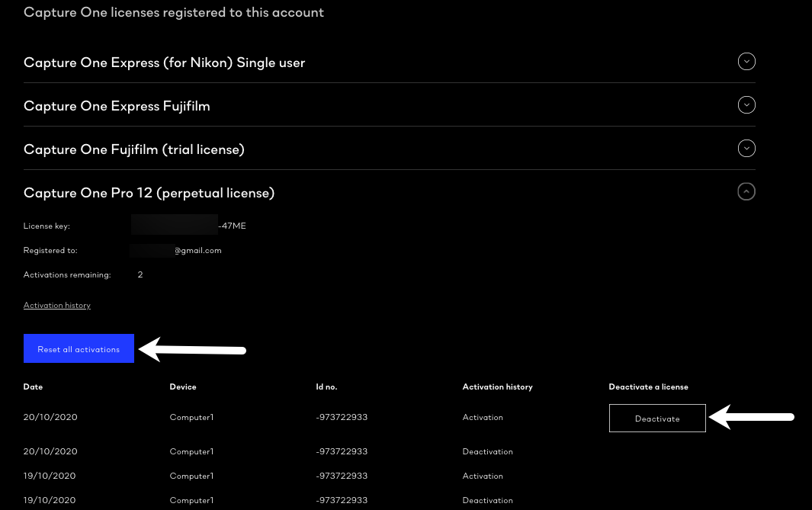
Task: Click the 'Date' column header
Action: (33, 387)
